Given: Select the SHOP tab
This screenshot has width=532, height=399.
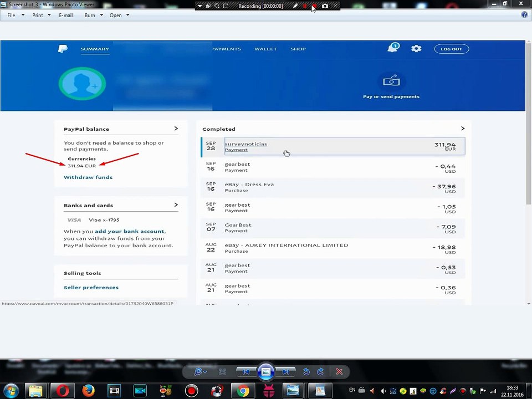Looking at the screenshot, I should point(298,49).
